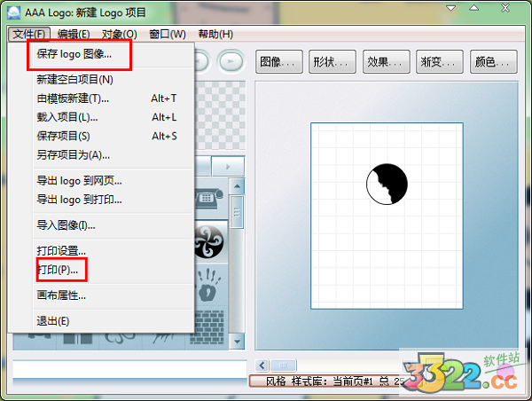Select the brick wall pattern icon
532x401 pixels.
coord(211,320)
